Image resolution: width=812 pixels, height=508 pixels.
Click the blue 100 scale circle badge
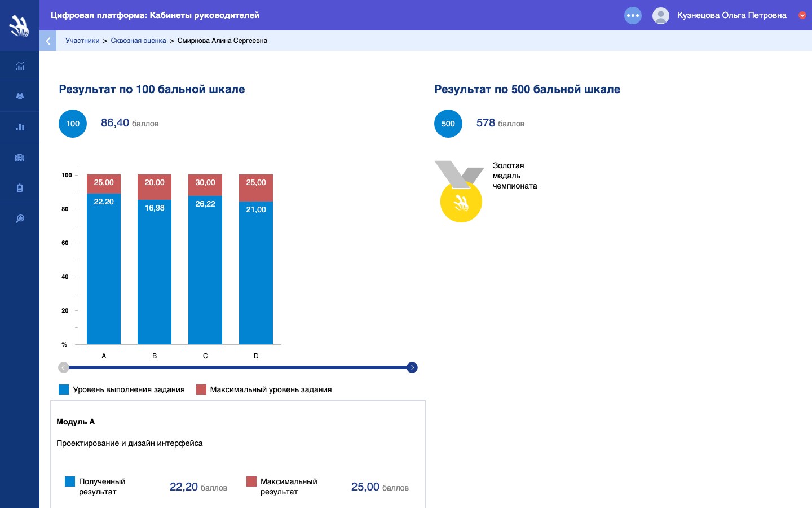(73, 124)
